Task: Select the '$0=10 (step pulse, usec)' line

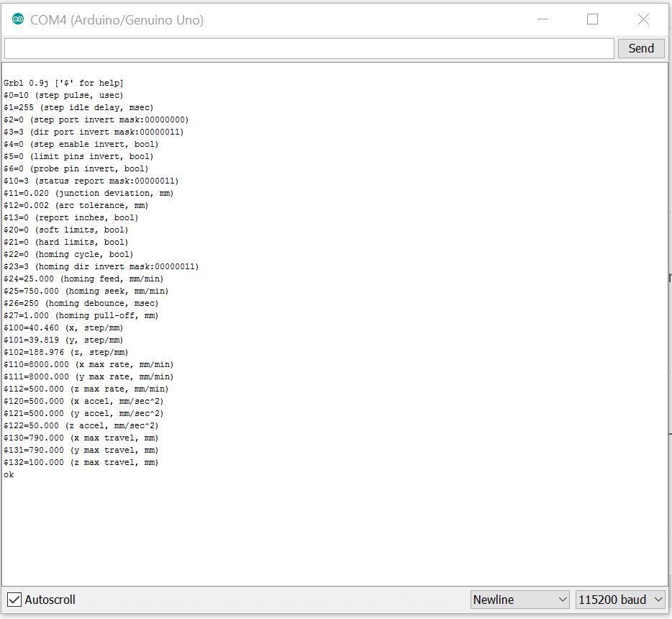Action: (63, 95)
